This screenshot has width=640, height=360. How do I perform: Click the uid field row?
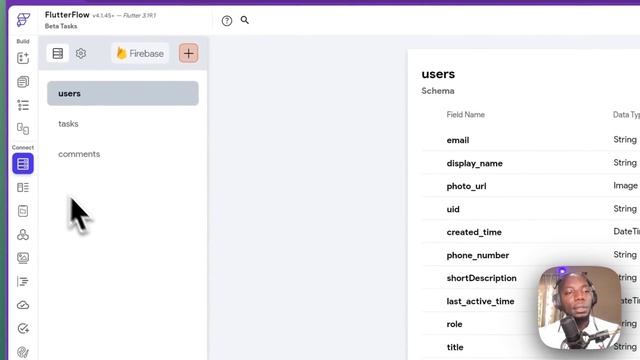pyautogui.click(x=531, y=209)
